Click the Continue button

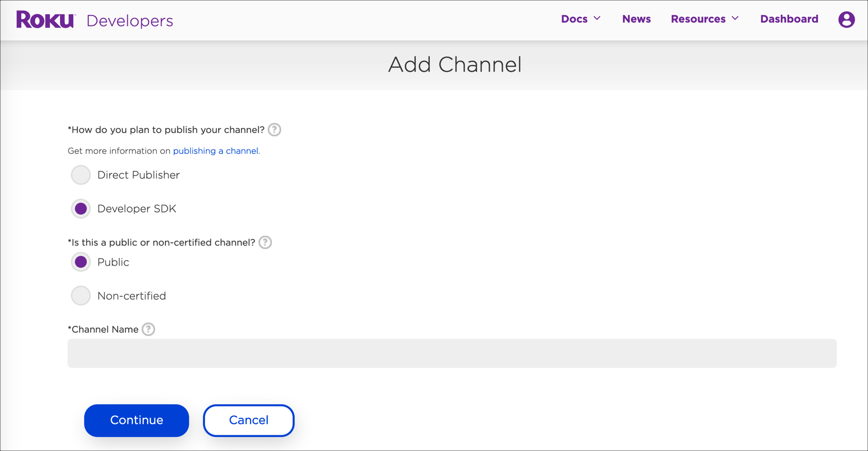(137, 420)
